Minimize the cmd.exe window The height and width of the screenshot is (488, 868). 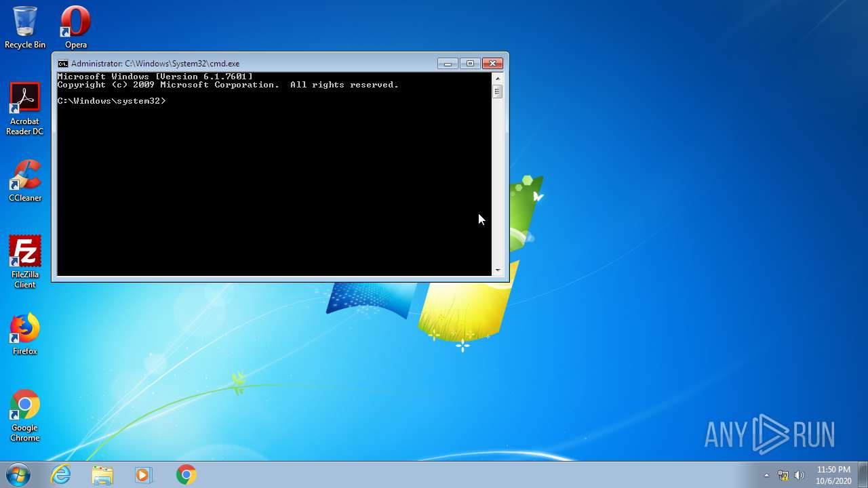click(x=448, y=64)
